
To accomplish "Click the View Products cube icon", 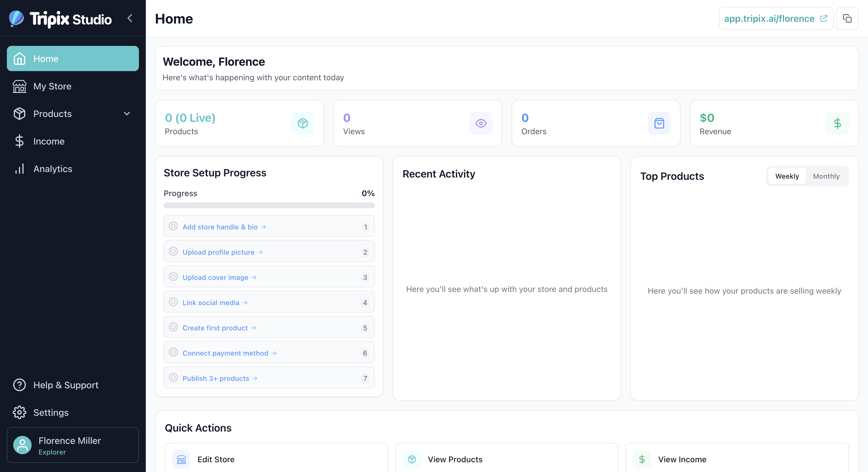I will point(412,459).
